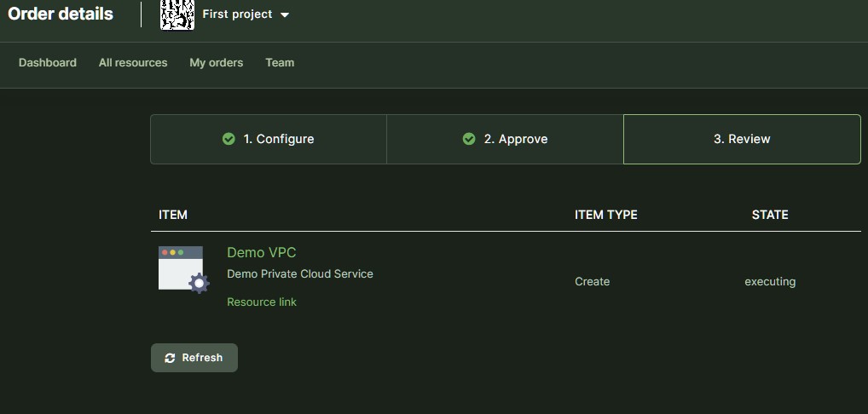Viewport: 868px width, 414px height.
Task: Navigate to My orders
Action: coord(216,63)
